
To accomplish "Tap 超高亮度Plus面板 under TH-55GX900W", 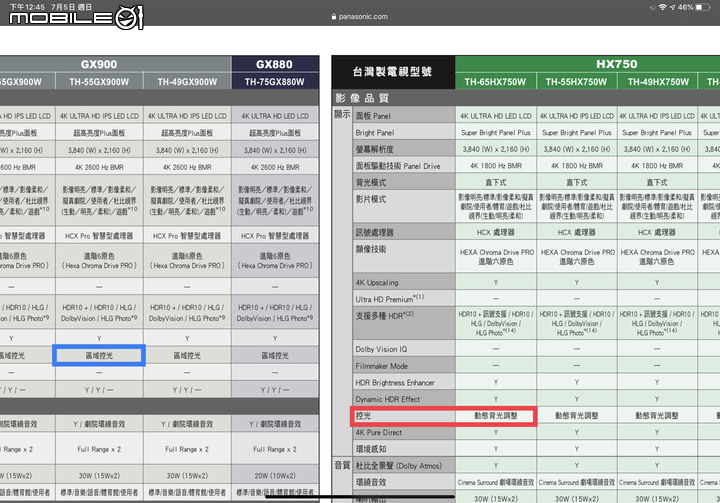I will coord(99,133).
